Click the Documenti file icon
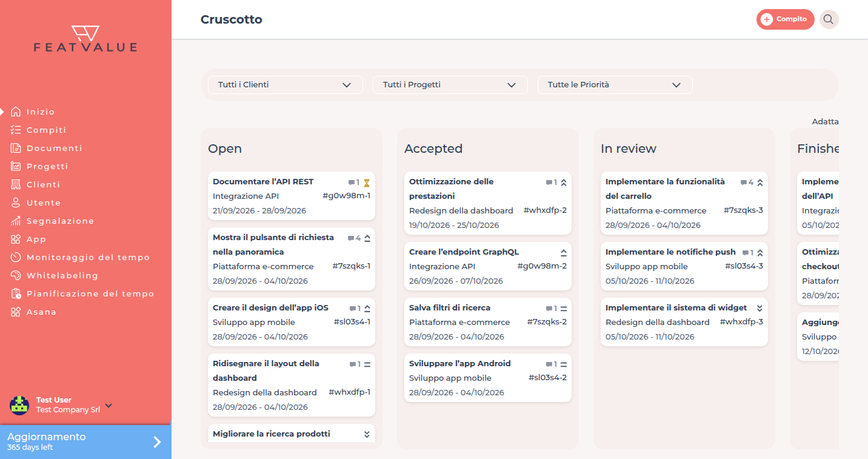The image size is (868, 459). tap(16, 148)
